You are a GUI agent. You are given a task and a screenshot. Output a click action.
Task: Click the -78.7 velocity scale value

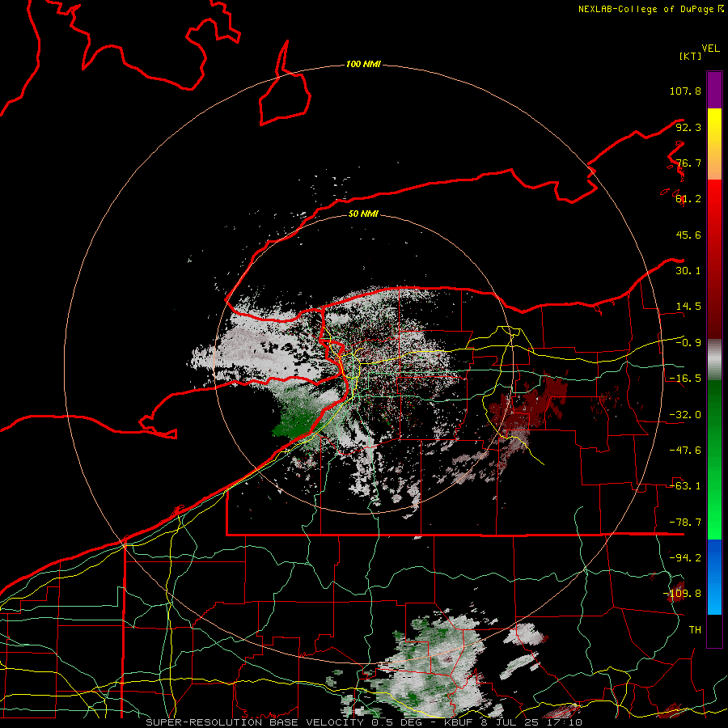click(685, 523)
